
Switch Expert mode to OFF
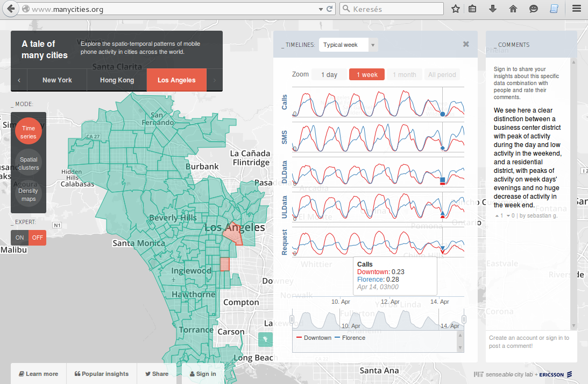(x=37, y=238)
